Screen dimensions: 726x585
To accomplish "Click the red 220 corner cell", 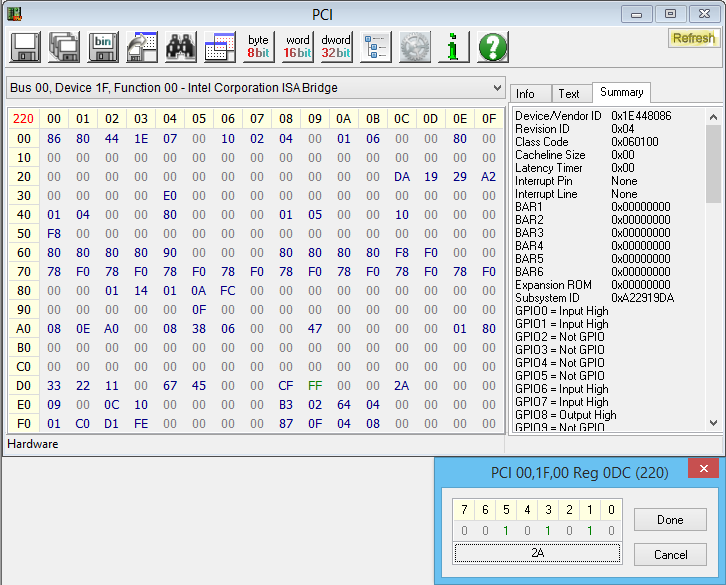I will [x=24, y=119].
